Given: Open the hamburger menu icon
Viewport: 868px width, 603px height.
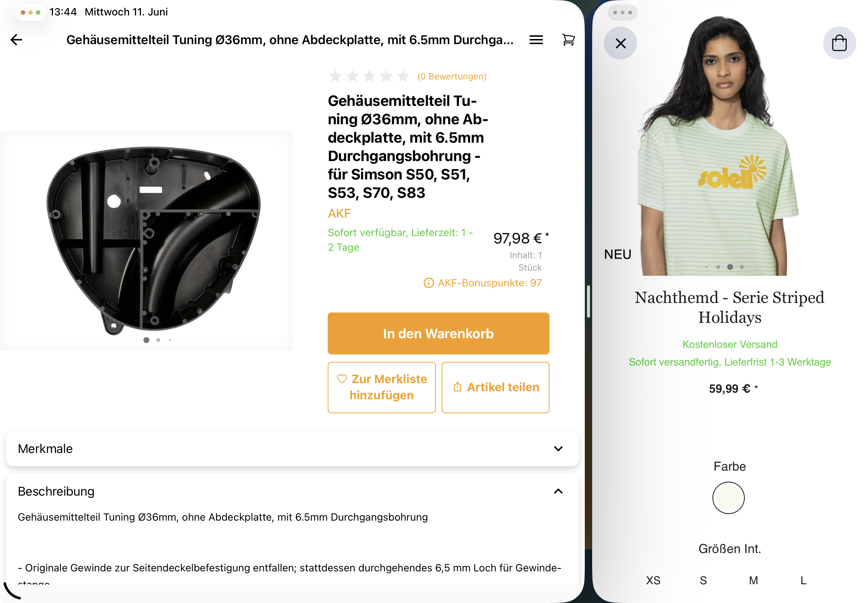Looking at the screenshot, I should pyautogui.click(x=536, y=40).
